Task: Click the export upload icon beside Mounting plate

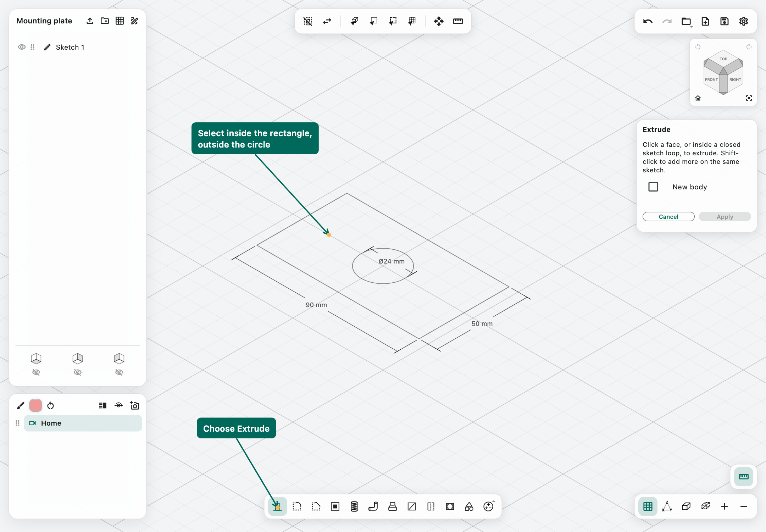Action: (90, 21)
